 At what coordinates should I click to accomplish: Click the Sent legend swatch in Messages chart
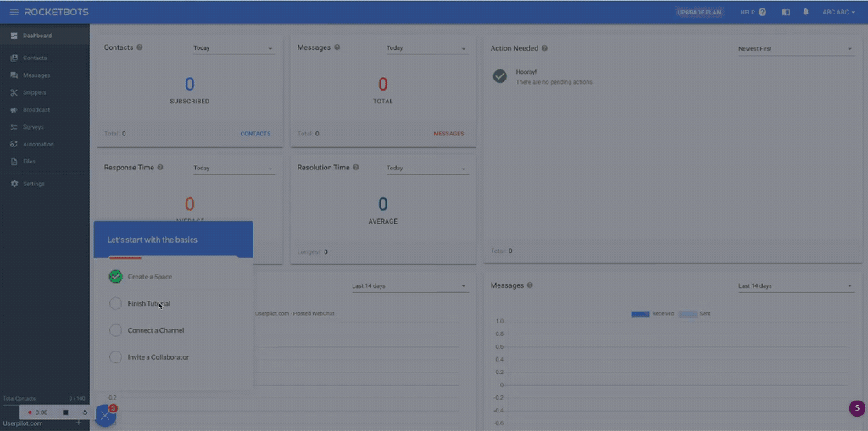[687, 313]
